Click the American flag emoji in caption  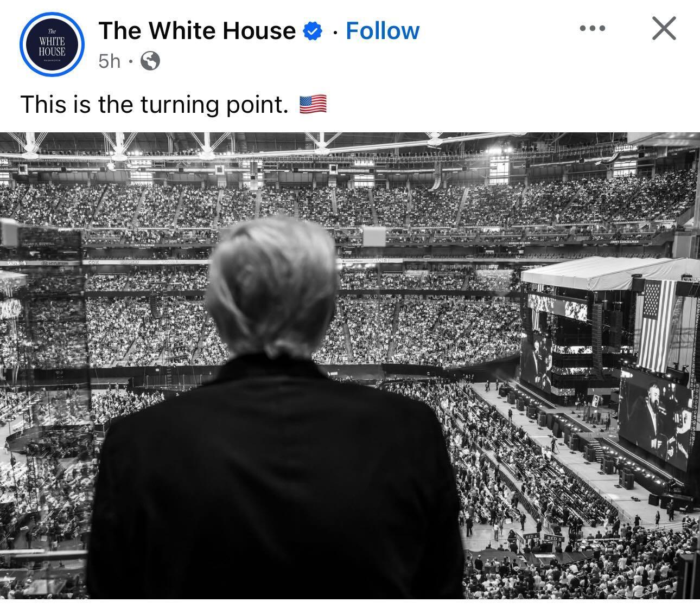coord(313,104)
